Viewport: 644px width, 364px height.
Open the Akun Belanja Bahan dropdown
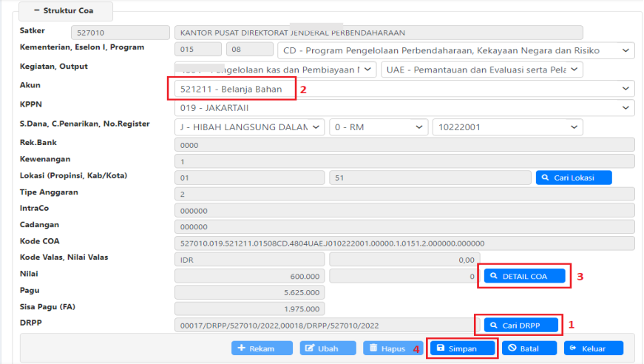[x=404, y=89]
